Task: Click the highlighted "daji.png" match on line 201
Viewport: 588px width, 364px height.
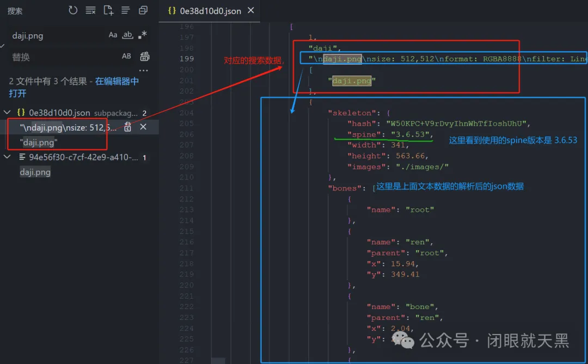Action: point(352,81)
